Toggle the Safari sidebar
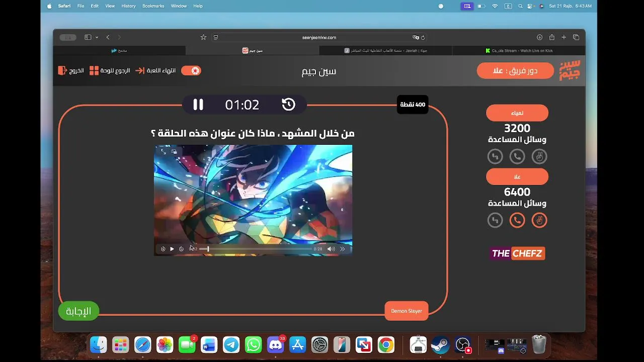Screen dimensions: 644x362 (x=88, y=37)
